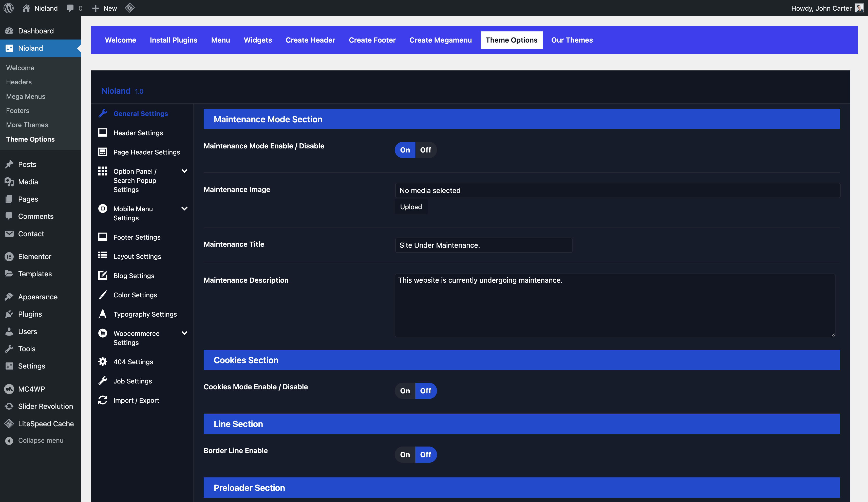Click the Import / Export refresh icon
This screenshot has width=868, height=502.
(103, 400)
